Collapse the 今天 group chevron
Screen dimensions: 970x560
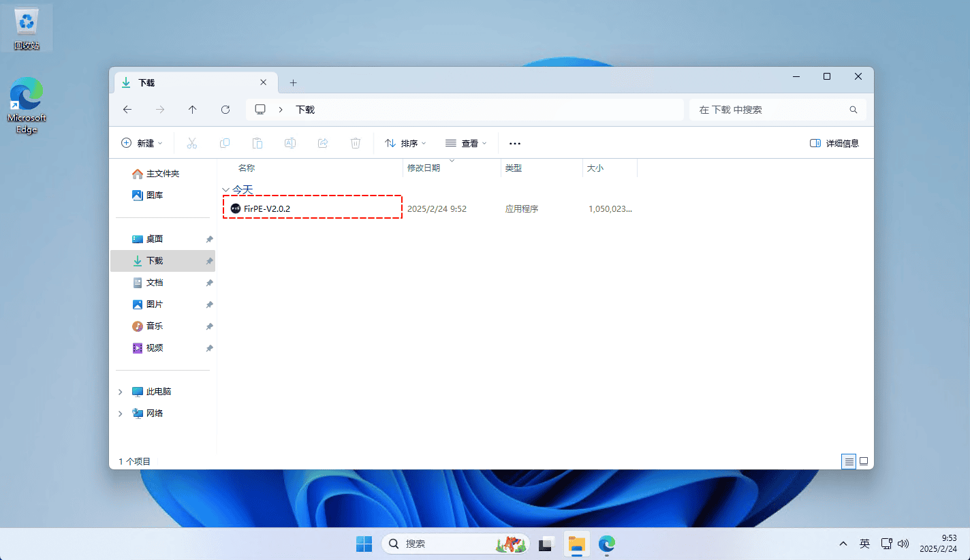click(225, 189)
